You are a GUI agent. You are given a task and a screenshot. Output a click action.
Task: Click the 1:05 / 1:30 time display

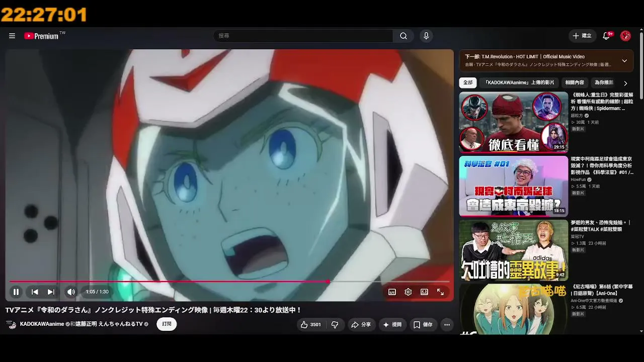coord(97,292)
